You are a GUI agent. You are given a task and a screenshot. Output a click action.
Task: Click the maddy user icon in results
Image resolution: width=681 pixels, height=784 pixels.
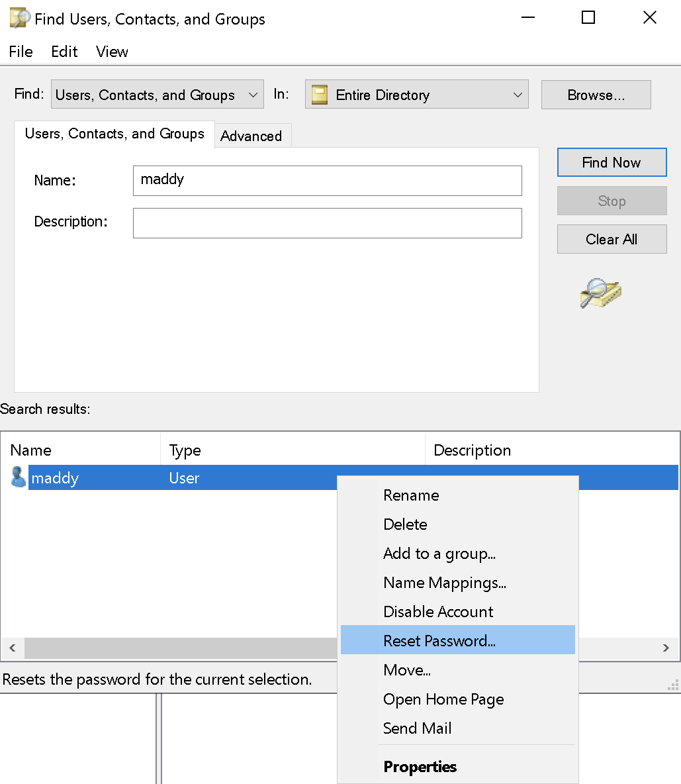(19, 477)
